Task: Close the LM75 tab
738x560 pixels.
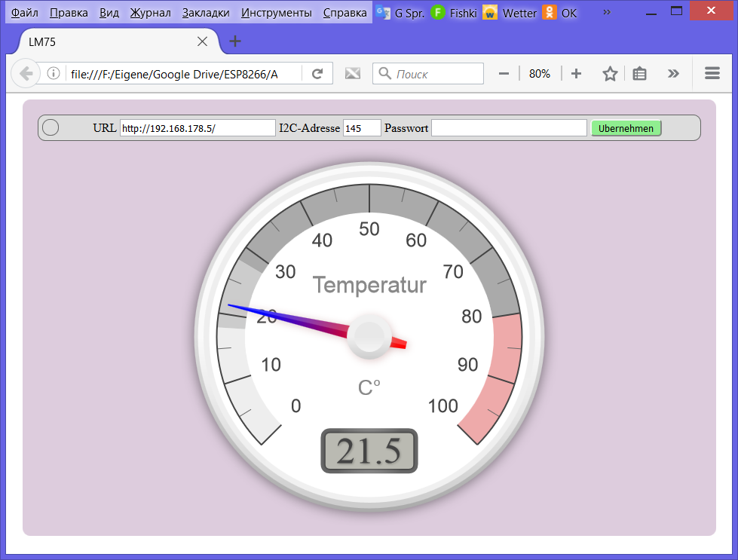Action: [202, 42]
